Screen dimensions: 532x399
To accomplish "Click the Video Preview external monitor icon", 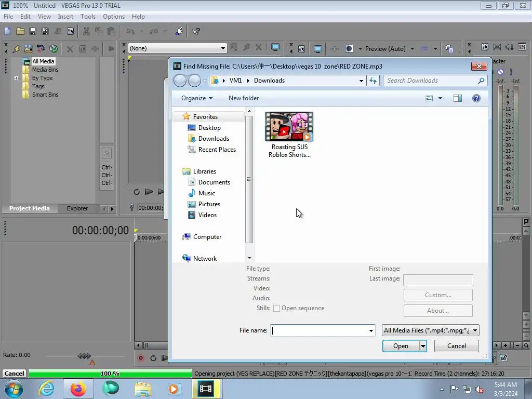I will click(x=317, y=49).
